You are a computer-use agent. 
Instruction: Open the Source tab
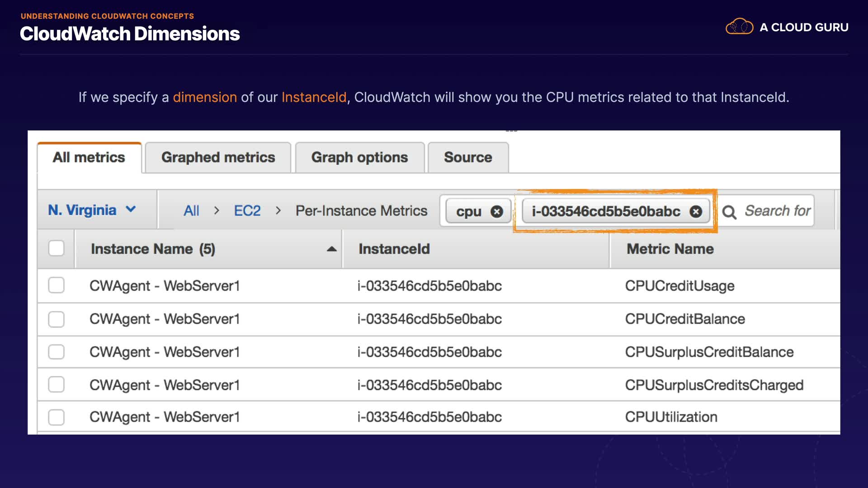click(468, 157)
